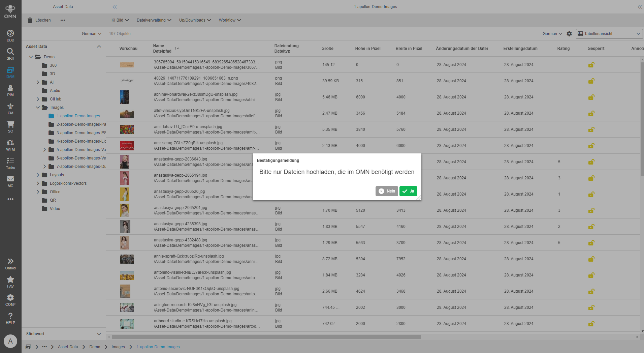This screenshot has height=353, width=644.
Task: Confirm dialog with Ja button
Action: (x=408, y=191)
